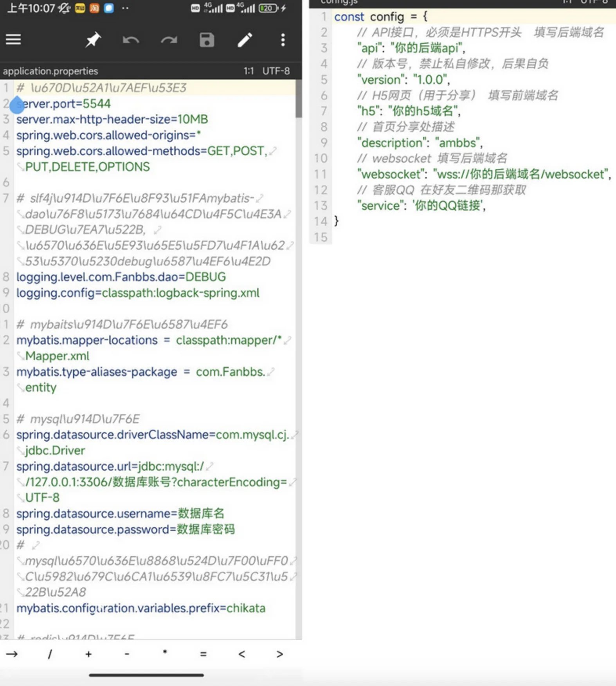Tap the blue cursor selection handle
The height and width of the screenshot is (686, 616).
(17, 106)
